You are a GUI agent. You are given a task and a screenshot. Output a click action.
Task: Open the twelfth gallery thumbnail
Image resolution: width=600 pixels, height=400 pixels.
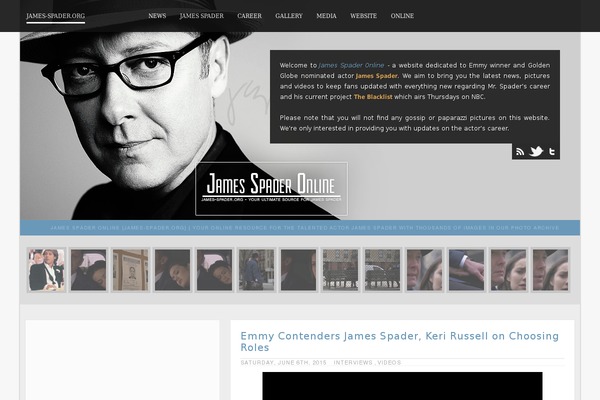coord(509,270)
